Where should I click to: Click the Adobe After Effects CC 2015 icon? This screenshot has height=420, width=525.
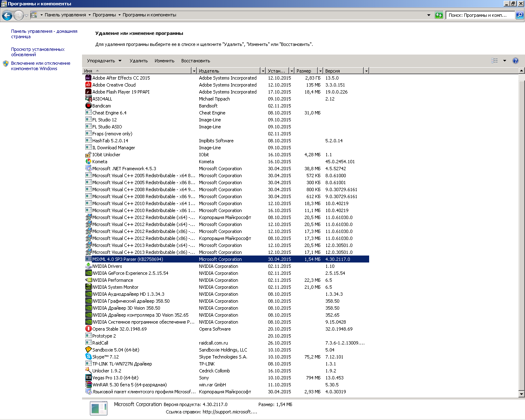88,78
